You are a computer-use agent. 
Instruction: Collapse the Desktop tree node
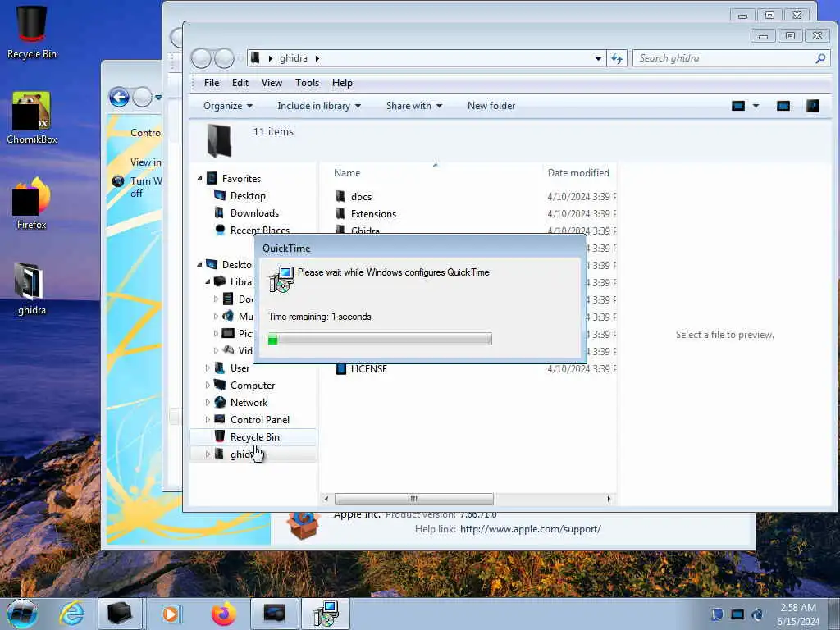199,264
